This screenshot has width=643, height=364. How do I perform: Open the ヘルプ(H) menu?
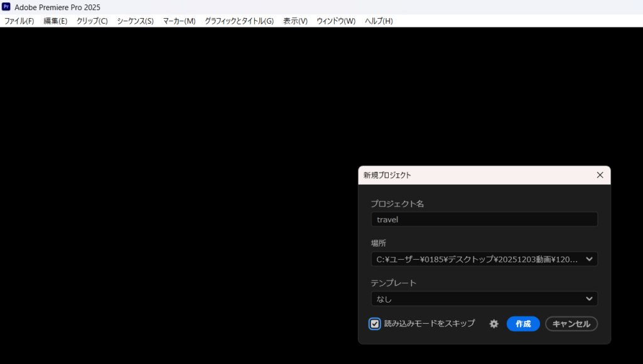[x=379, y=21]
